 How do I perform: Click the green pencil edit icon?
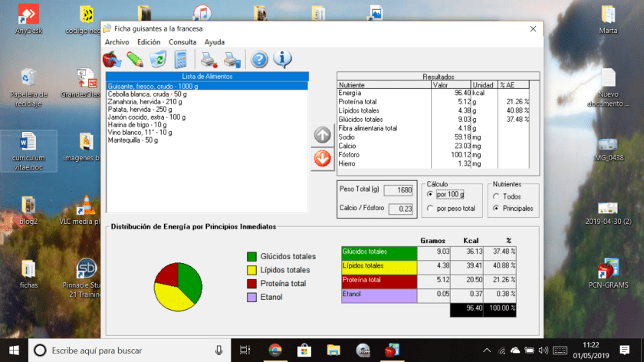pyautogui.click(x=136, y=59)
